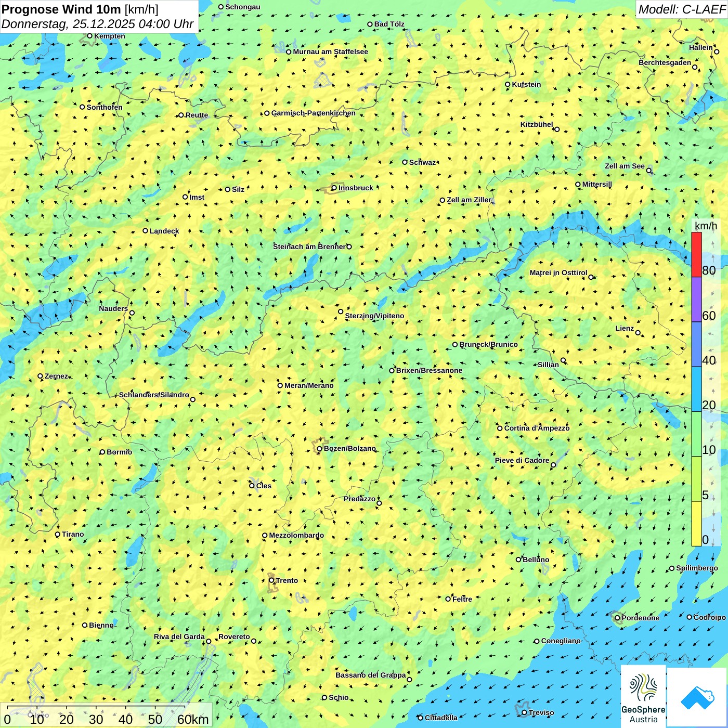Click the Zell am See label
Viewport: 728px width, 728px height.
[625, 166]
